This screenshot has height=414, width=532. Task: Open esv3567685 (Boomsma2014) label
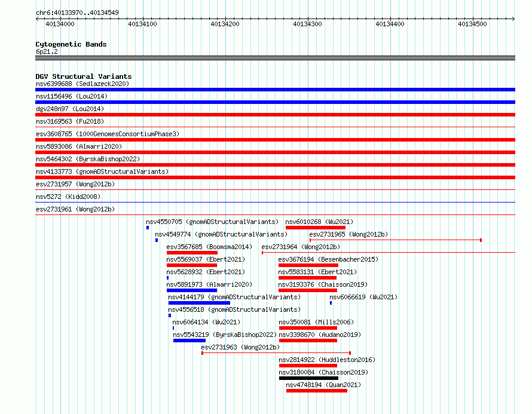click(x=209, y=247)
